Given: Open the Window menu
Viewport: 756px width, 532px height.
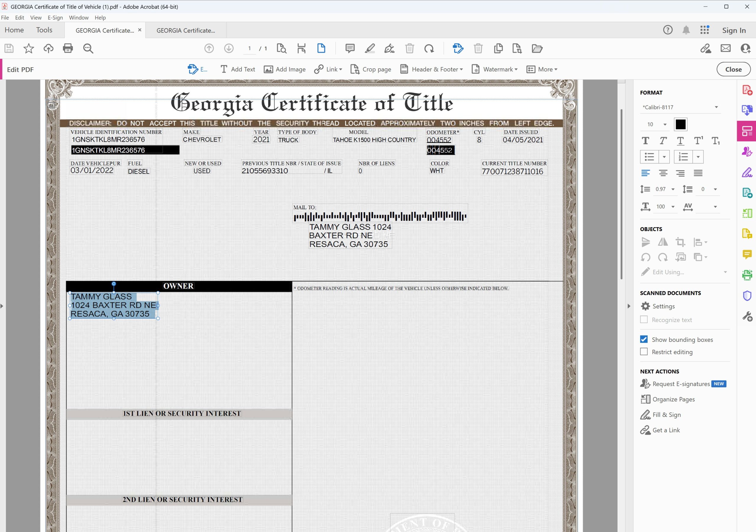Looking at the screenshot, I should click(79, 18).
